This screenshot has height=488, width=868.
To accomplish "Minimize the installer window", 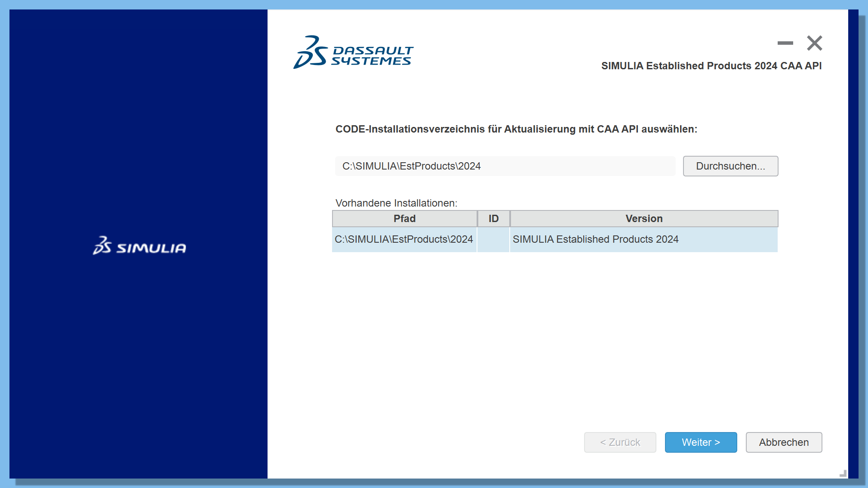I will click(x=785, y=43).
